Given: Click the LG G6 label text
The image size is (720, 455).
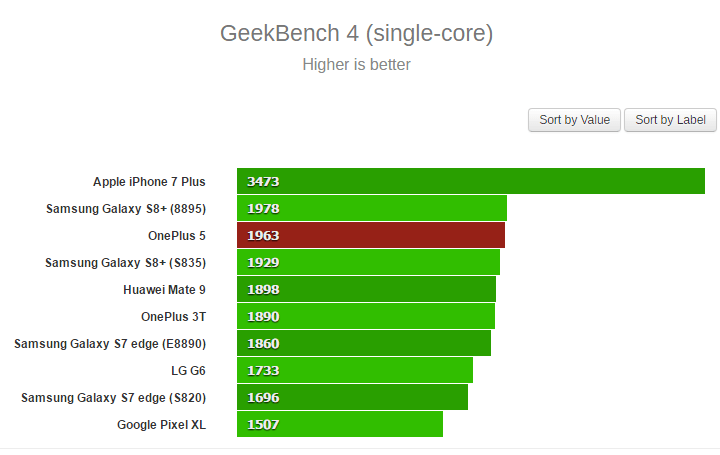Looking at the screenshot, I should tap(188, 371).
